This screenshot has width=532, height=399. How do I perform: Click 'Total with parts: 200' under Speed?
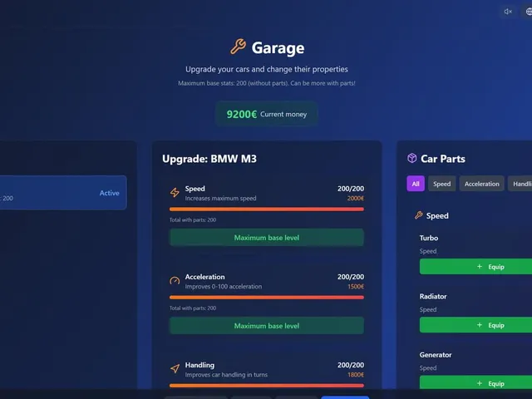193,219
